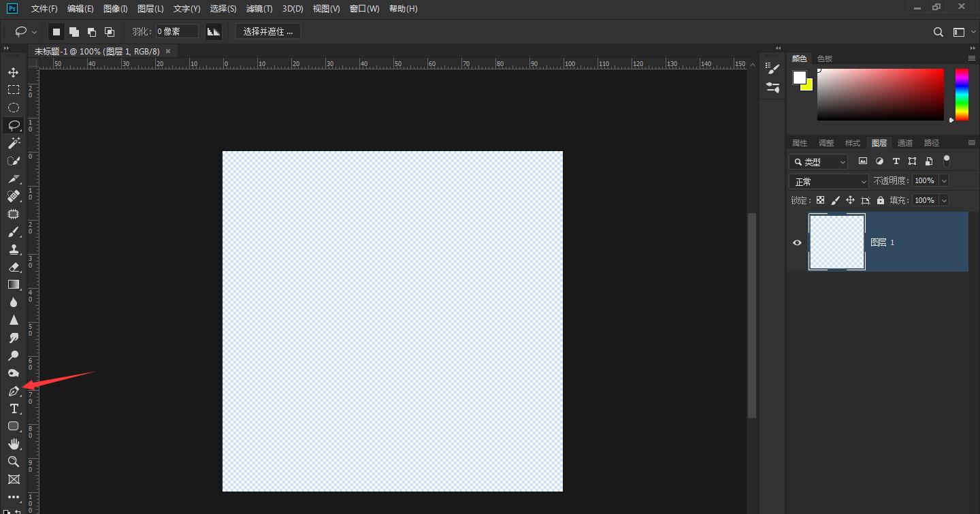Open the 滤镜(T) menu
980x514 pixels.
click(x=259, y=9)
